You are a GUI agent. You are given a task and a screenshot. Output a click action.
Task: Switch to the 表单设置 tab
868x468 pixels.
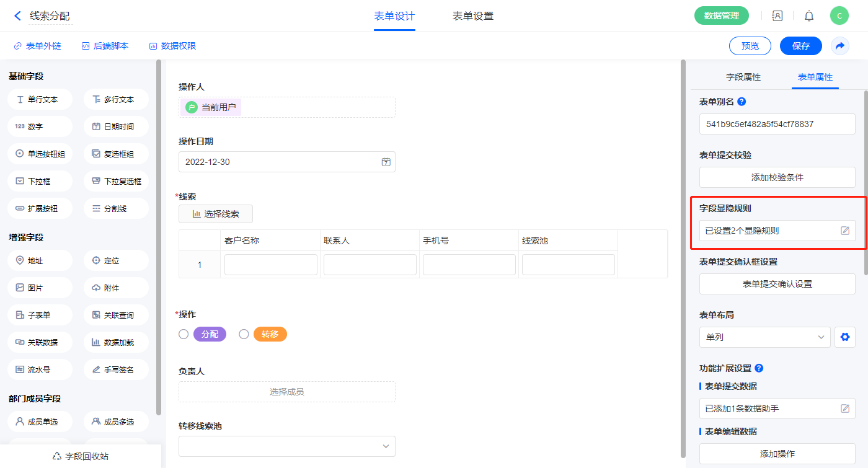pyautogui.click(x=472, y=16)
